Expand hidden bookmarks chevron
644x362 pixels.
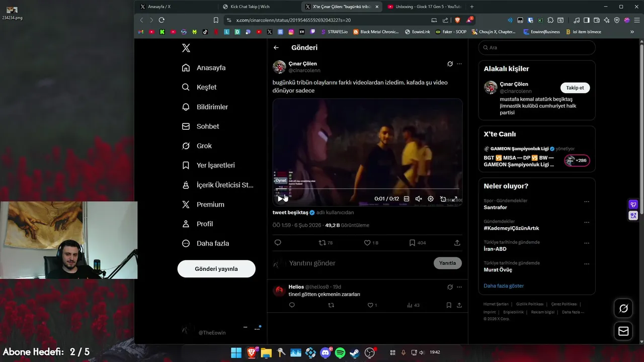[632, 32]
